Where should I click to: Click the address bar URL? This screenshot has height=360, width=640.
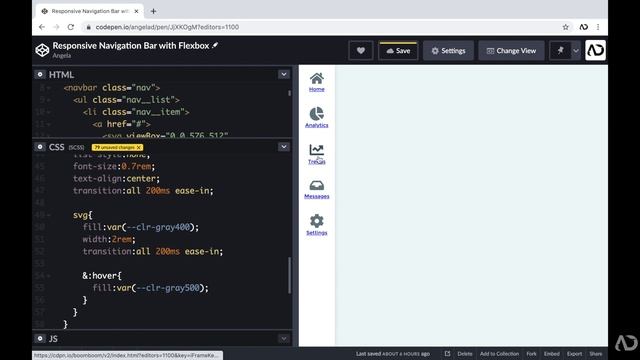167,27
